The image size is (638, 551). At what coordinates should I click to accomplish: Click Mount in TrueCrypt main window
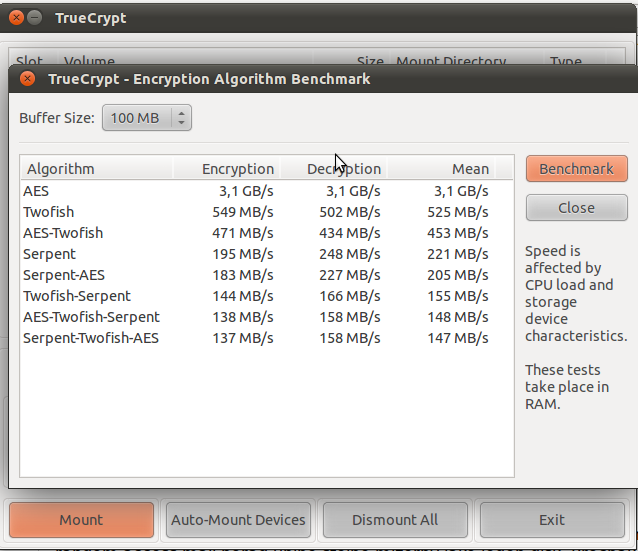(x=81, y=520)
